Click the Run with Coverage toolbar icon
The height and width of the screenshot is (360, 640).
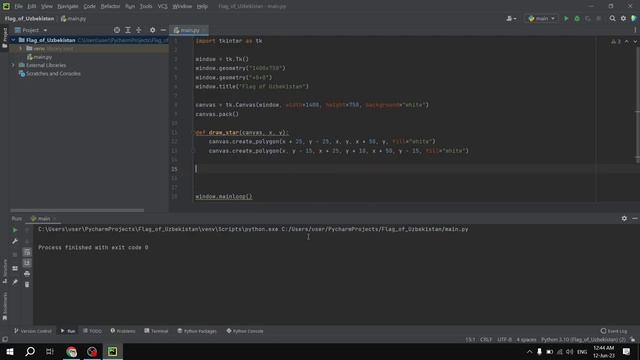click(588, 19)
